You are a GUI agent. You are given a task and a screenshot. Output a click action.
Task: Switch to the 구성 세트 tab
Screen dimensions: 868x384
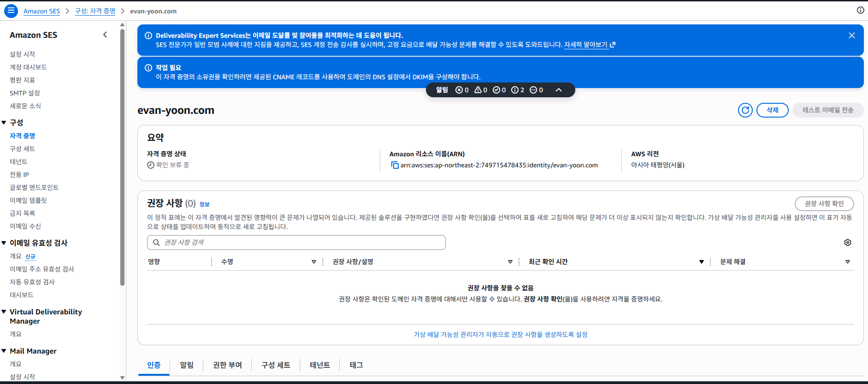(276, 365)
